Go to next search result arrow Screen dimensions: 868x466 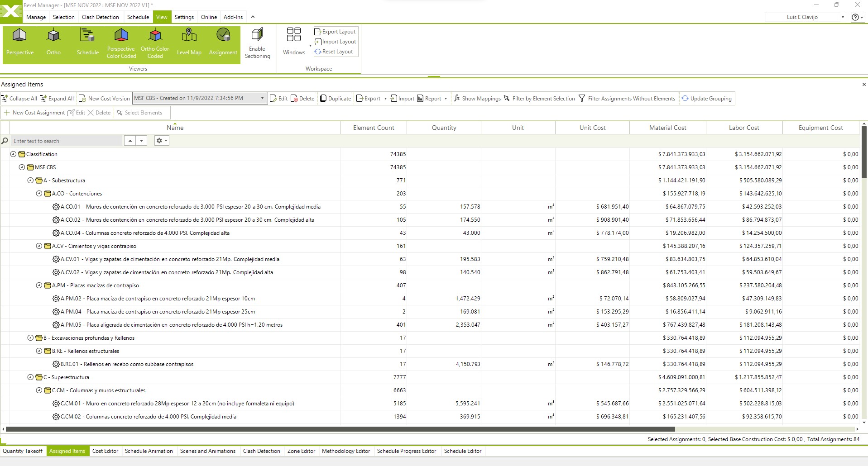[x=142, y=141]
